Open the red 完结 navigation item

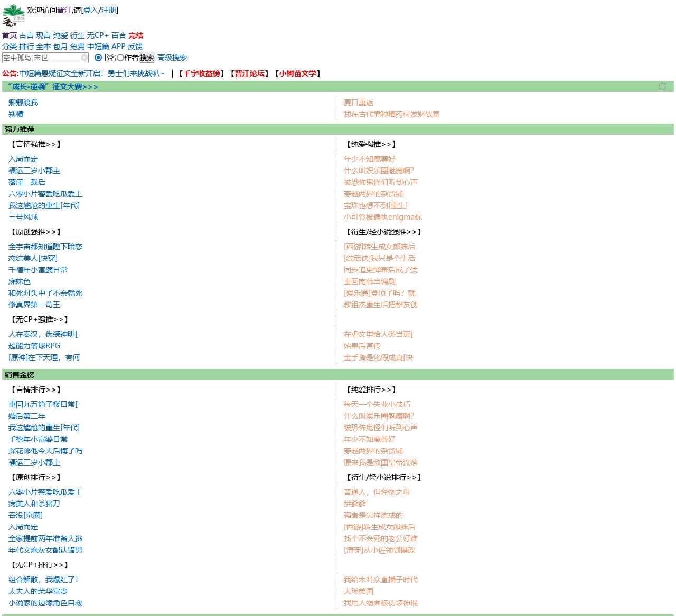[x=136, y=35]
